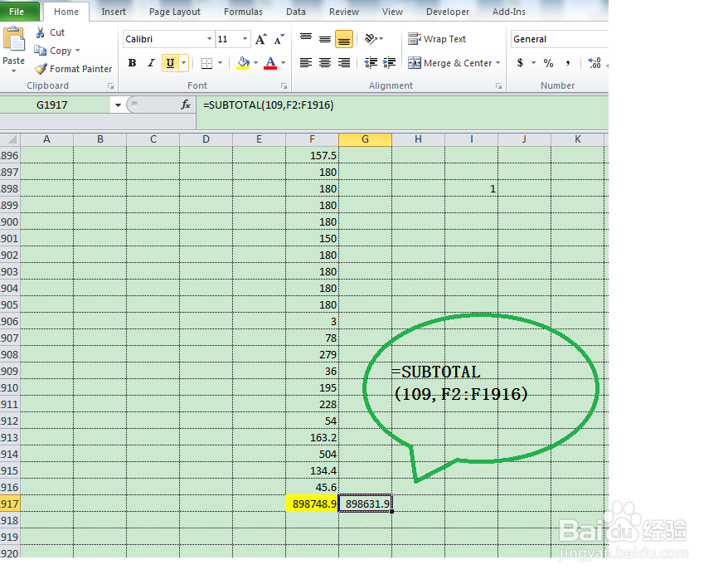
Task: Open the Name Box dropdown arrow
Action: [118, 105]
